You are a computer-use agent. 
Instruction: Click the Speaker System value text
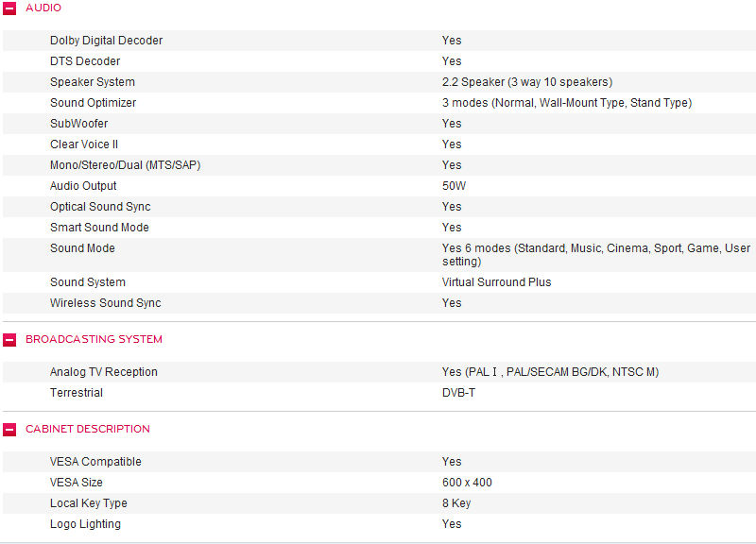coord(527,82)
